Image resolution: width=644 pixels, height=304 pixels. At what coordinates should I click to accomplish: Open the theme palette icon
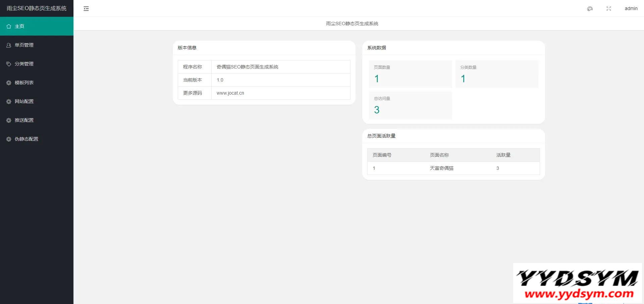(x=590, y=9)
